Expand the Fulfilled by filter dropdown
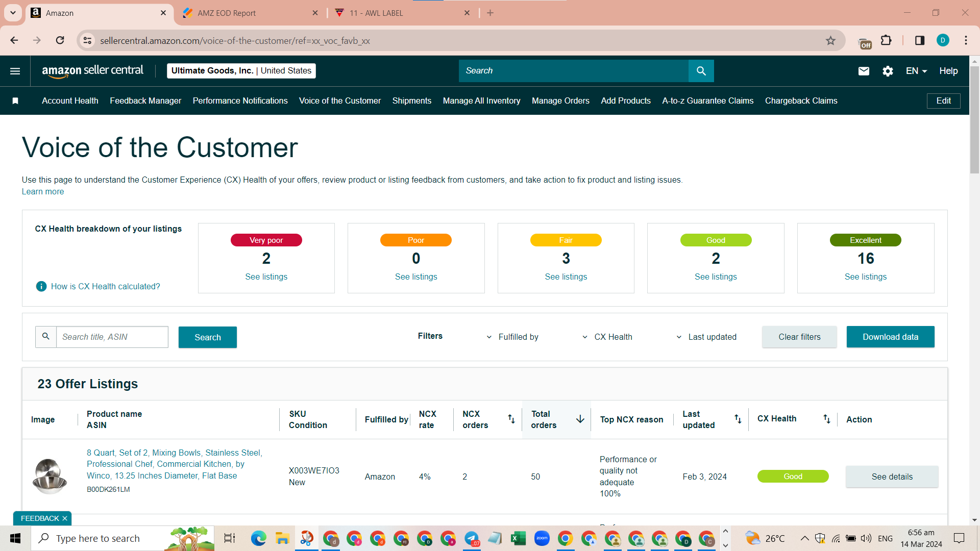 [512, 337]
